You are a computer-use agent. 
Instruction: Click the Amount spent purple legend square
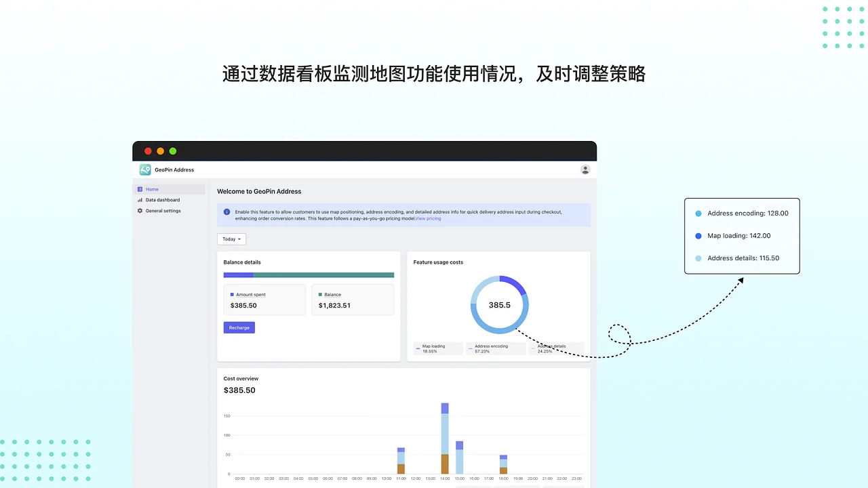point(232,295)
